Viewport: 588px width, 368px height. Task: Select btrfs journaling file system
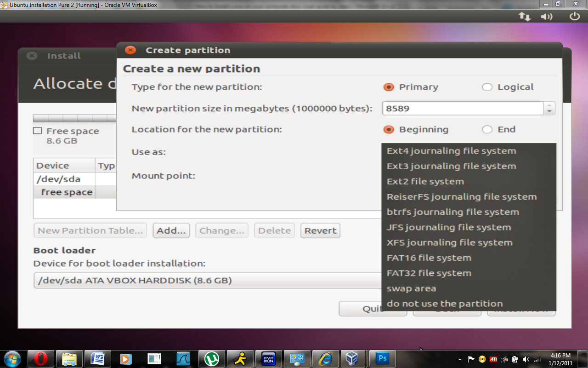point(469,212)
